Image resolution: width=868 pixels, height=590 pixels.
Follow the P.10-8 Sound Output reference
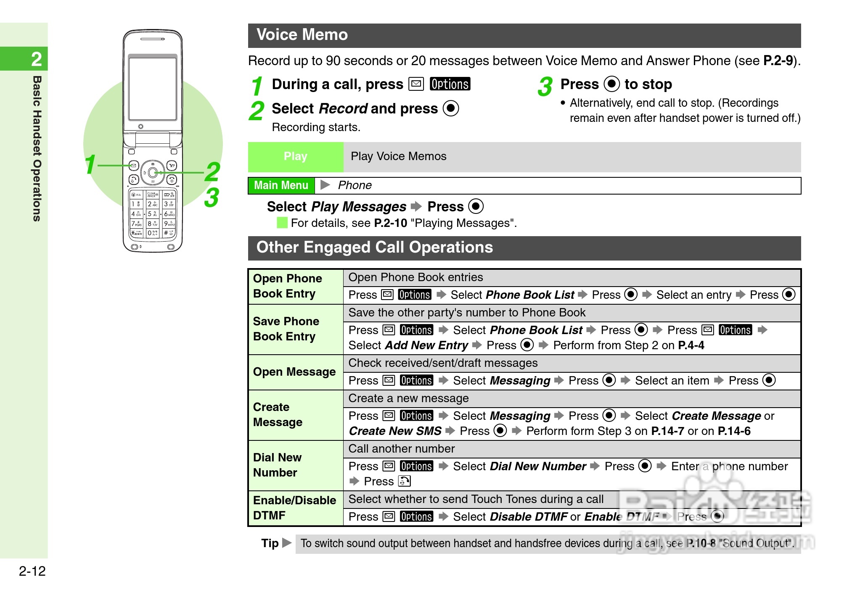(x=701, y=543)
